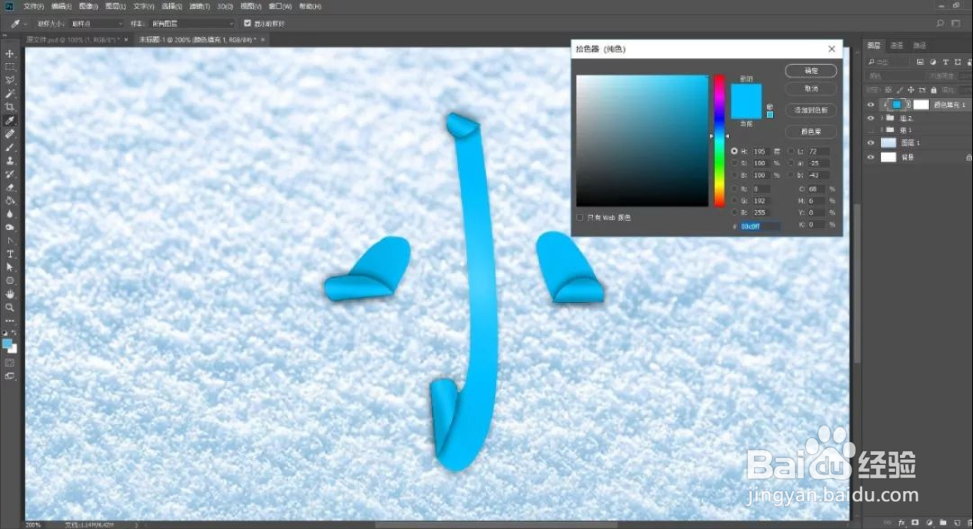Viewport: 973px width, 529px height.
Task: Enable the Only Web Colors checkbox
Action: click(x=580, y=217)
